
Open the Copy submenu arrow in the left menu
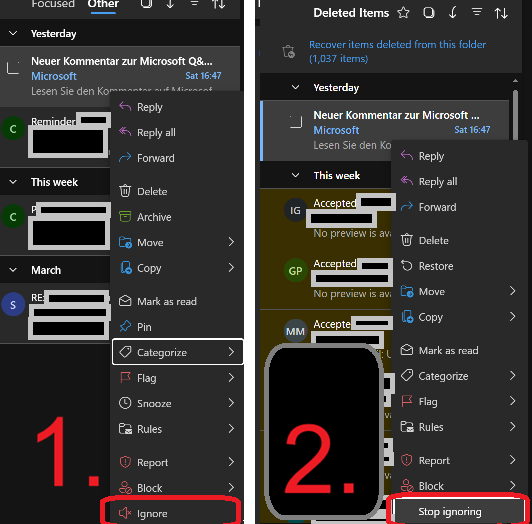(231, 268)
